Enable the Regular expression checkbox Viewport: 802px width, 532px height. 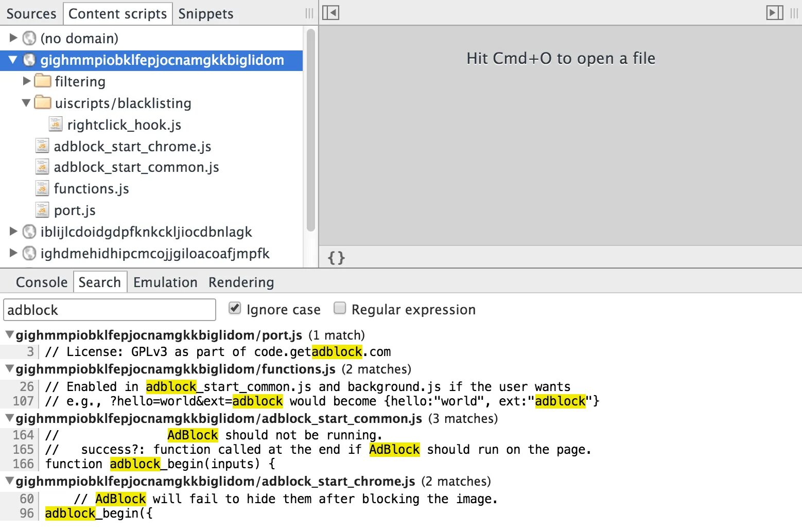340,308
